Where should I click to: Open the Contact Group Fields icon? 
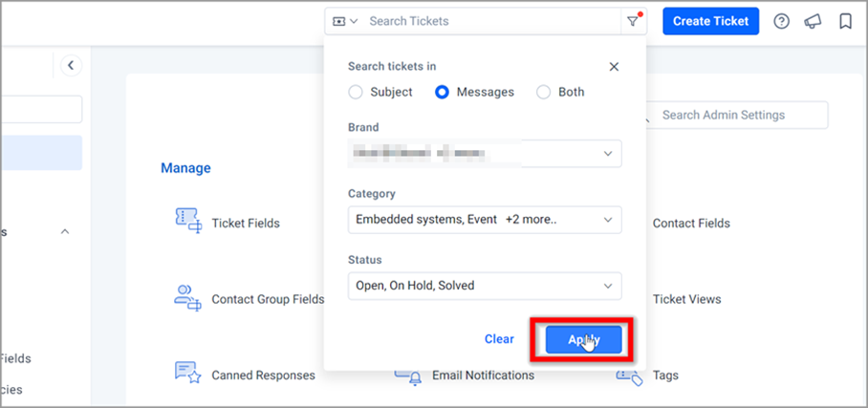tap(189, 297)
